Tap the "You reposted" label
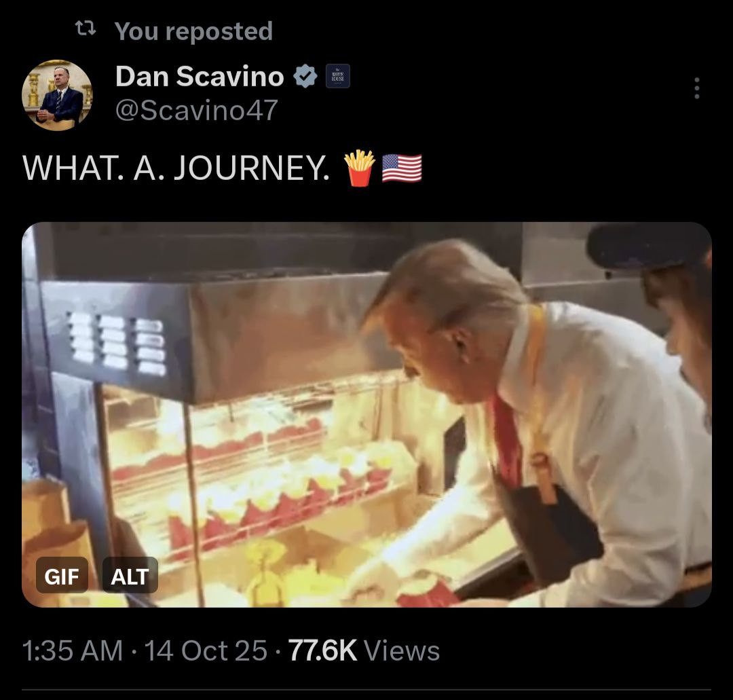Screen dimensions: 733x700 pos(193,31)
